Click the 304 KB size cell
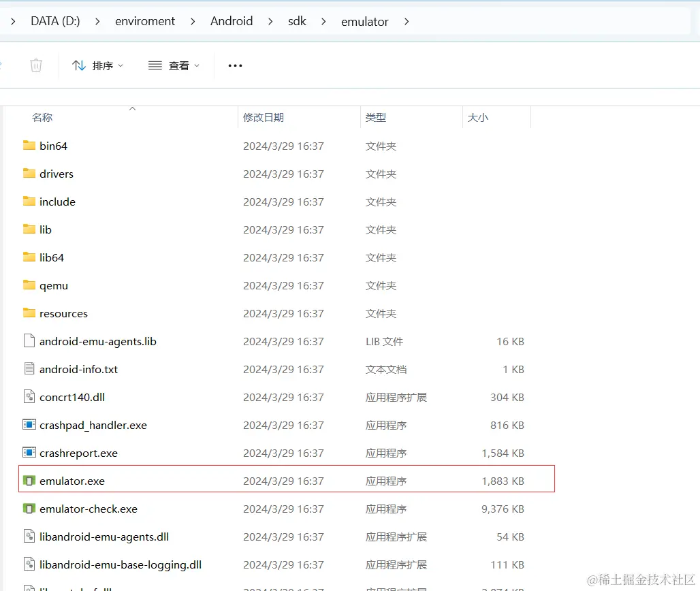The image size is (700, 591). tap(507, 397)
